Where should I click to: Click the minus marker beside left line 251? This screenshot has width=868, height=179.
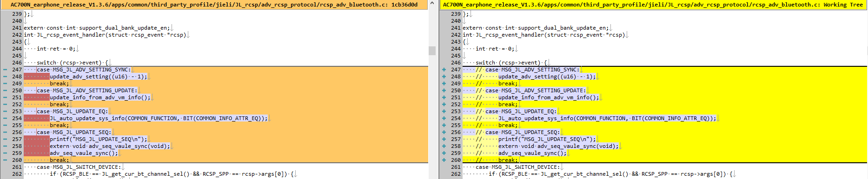pyautogui.click(x=5, y=97)
